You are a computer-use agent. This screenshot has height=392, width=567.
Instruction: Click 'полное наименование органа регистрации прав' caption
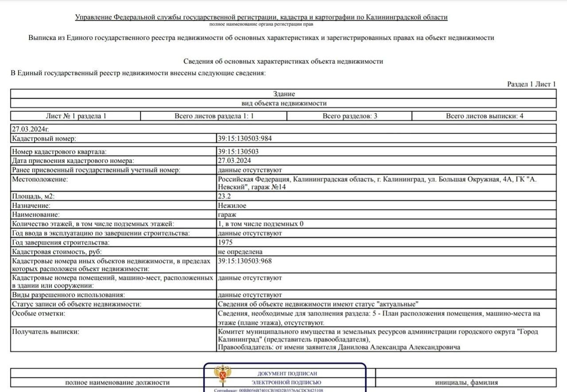coord(261,24)
